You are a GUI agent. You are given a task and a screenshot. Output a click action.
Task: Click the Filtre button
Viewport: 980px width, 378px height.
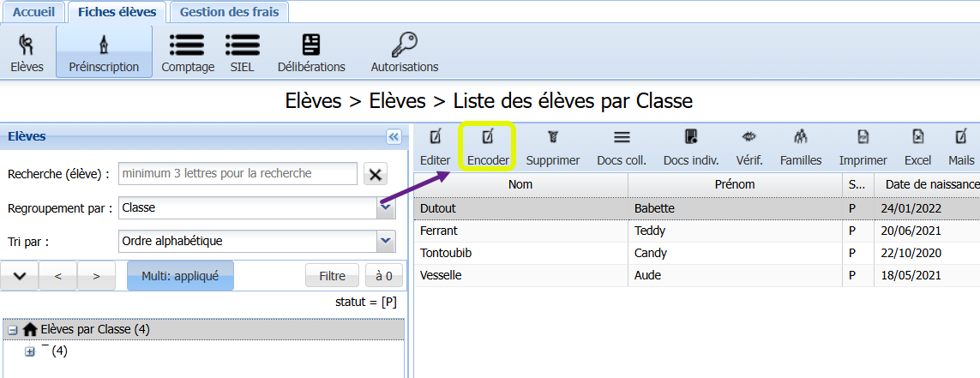(332, 275)
